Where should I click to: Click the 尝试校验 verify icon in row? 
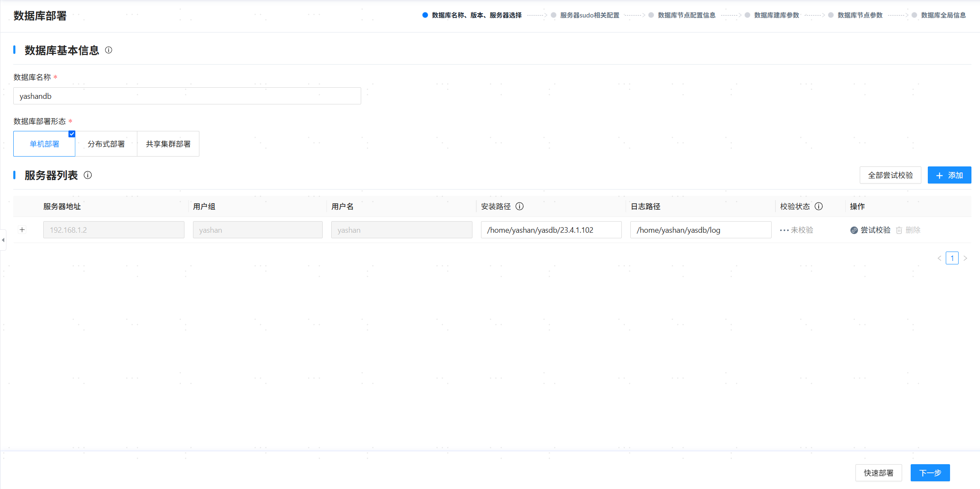pos(854,230)
